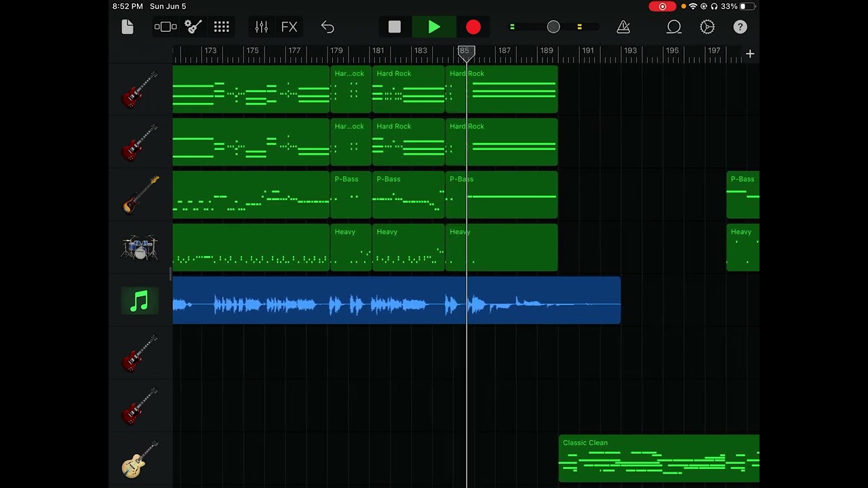The height and width of the screenshot is (488, 868).
Task: Open the guitar instrument view
Action: pyautogui.click(x=193, y=27)
